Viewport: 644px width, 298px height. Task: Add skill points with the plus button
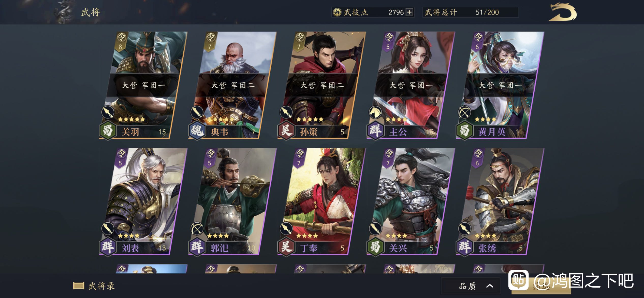pos(409,12)
